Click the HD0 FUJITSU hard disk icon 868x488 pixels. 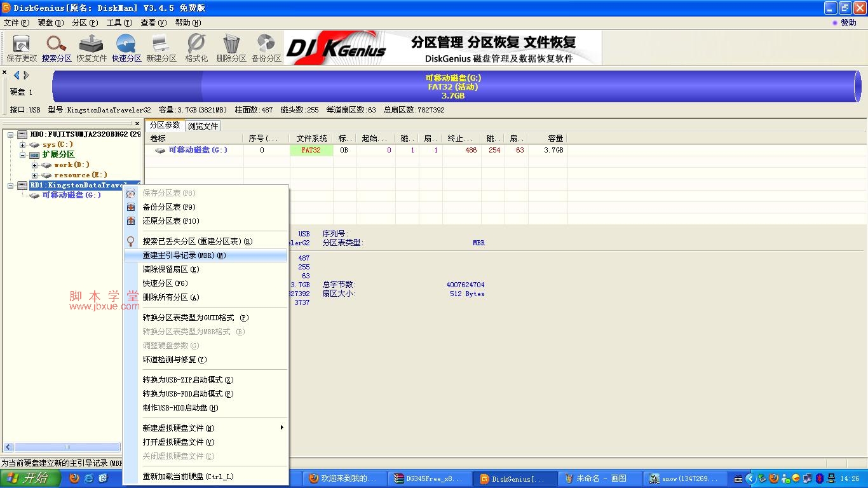pos(22,135)
